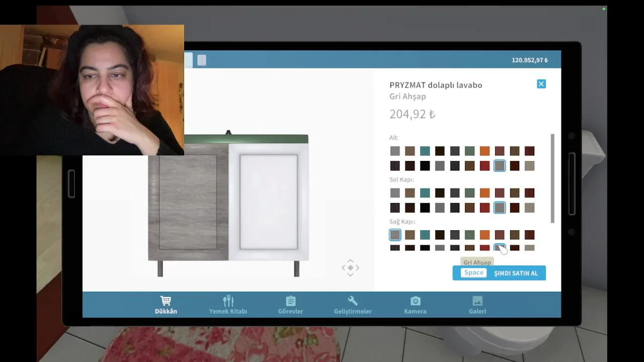
Task: Click the rotate view arrows gizmo
Action: coord(351,267)
